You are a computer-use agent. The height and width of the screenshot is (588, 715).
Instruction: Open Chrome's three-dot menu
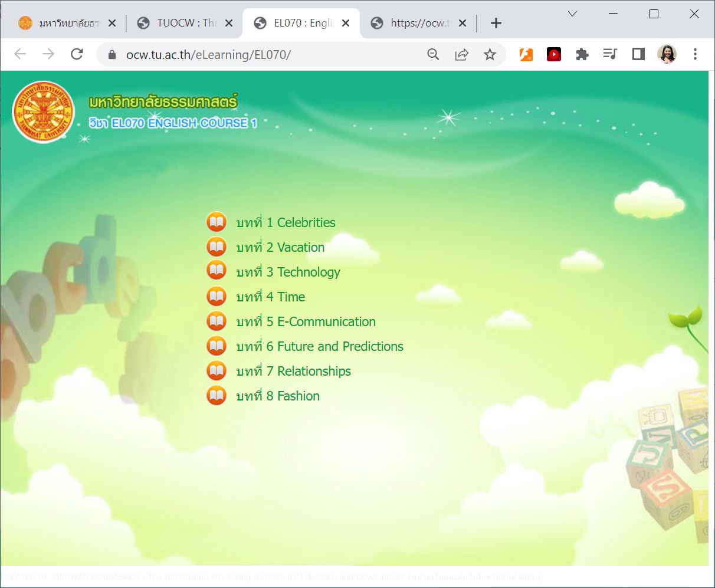click(695, 54)
